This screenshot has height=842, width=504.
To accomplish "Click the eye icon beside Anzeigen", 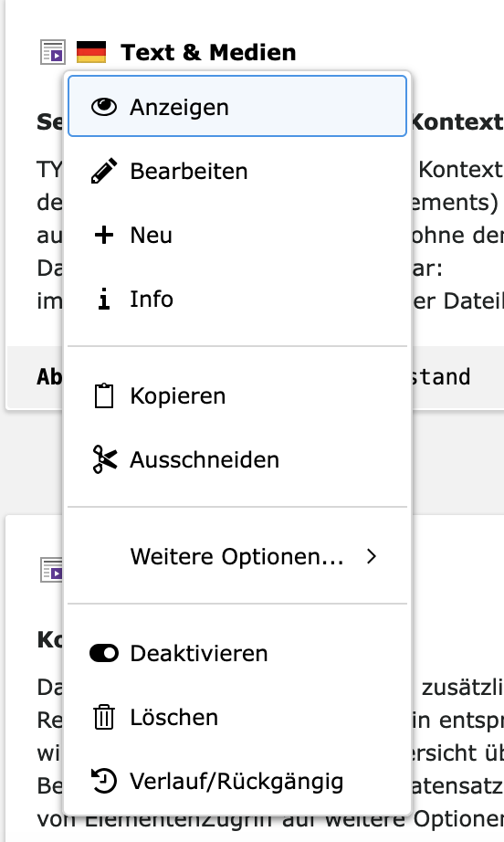I will [x=104, y=107].
